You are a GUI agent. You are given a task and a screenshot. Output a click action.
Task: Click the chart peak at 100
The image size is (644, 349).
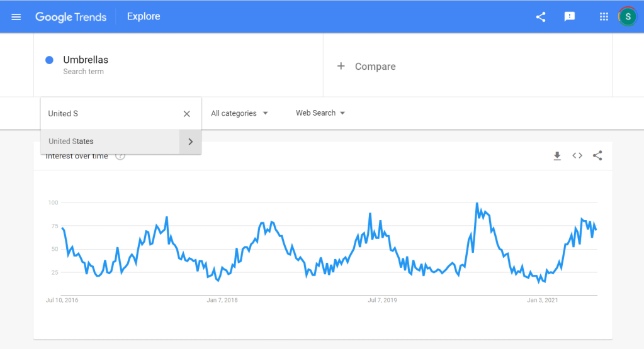click(477, 203)
